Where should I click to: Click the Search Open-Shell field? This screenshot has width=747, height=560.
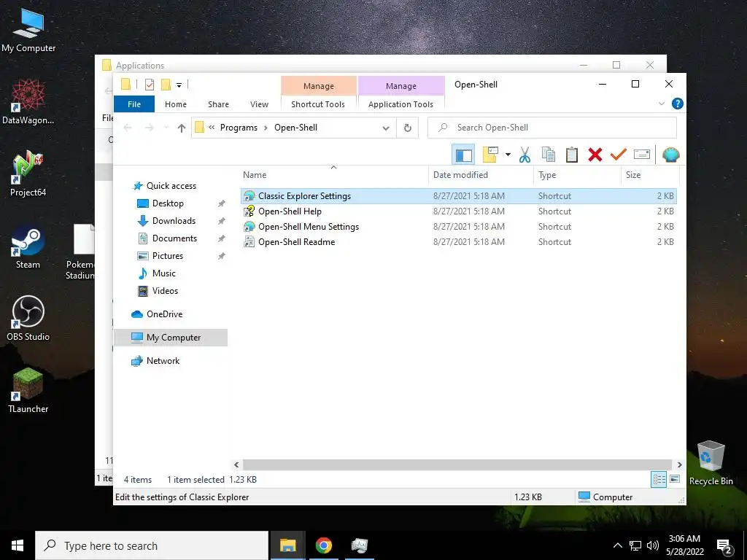[x=552, y=128]
